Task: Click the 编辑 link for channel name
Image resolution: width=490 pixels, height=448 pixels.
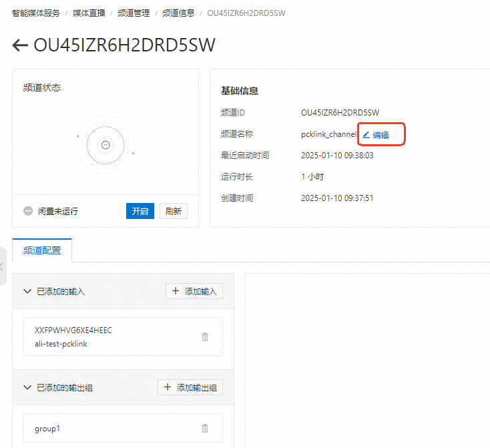Action: (381, 135)
